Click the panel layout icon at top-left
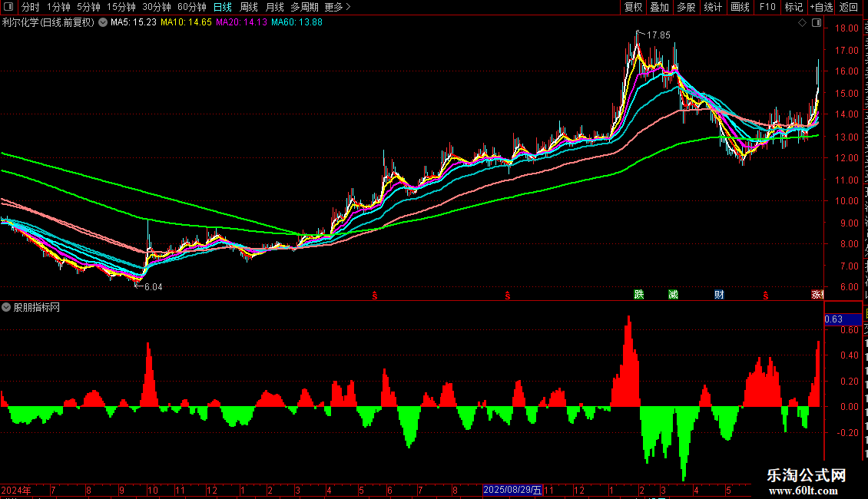This screenshot has width=868, height=499. coord(8,7)
